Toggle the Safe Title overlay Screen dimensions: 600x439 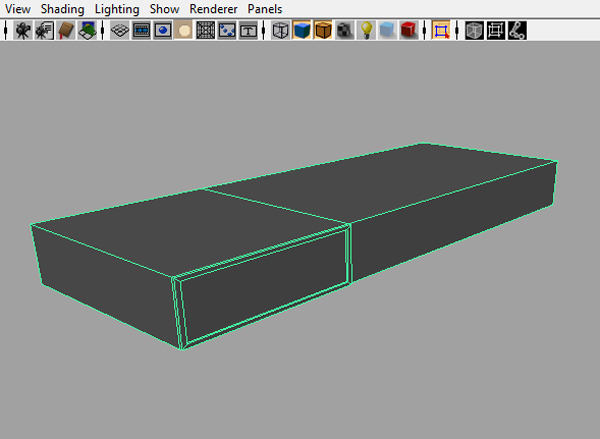[248, 30]
